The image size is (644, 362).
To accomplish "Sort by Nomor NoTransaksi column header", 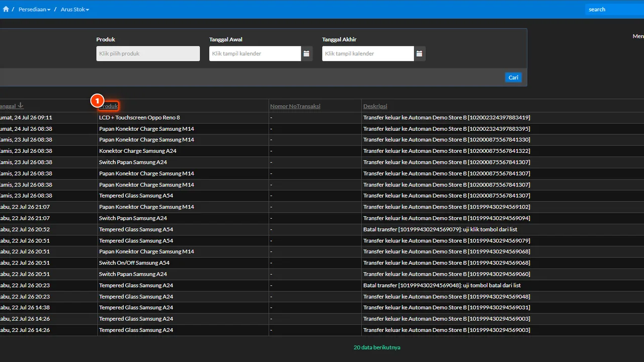I will point(295,106).
